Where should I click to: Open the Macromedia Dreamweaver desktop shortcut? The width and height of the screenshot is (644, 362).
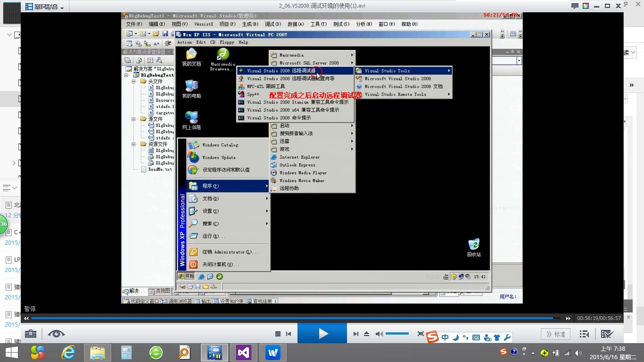tap(223, 59)
